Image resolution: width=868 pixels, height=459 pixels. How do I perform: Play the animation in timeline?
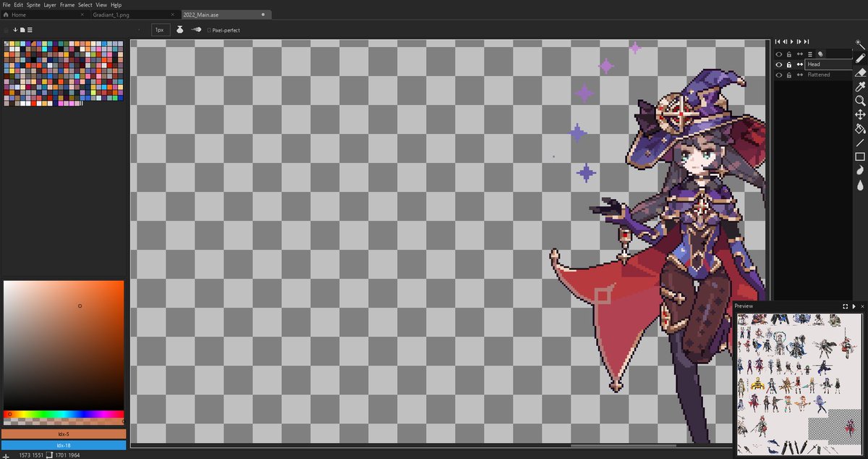(x=792, y=42)
